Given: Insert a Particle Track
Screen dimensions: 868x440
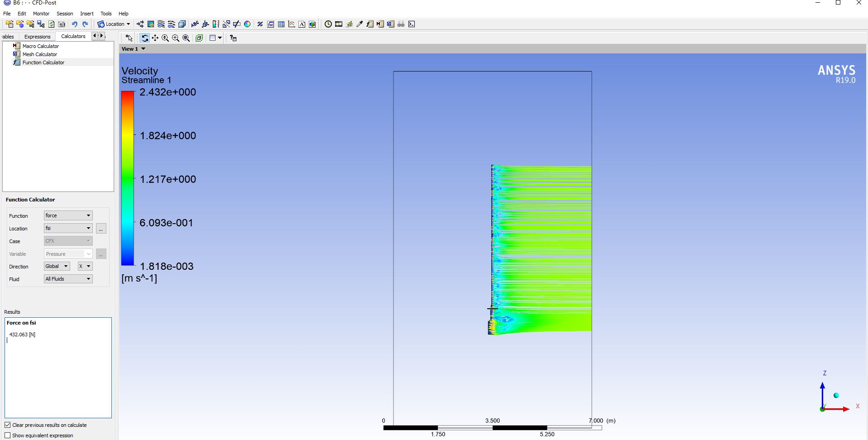Looking at the screenshot, I should tap(172, 24).
